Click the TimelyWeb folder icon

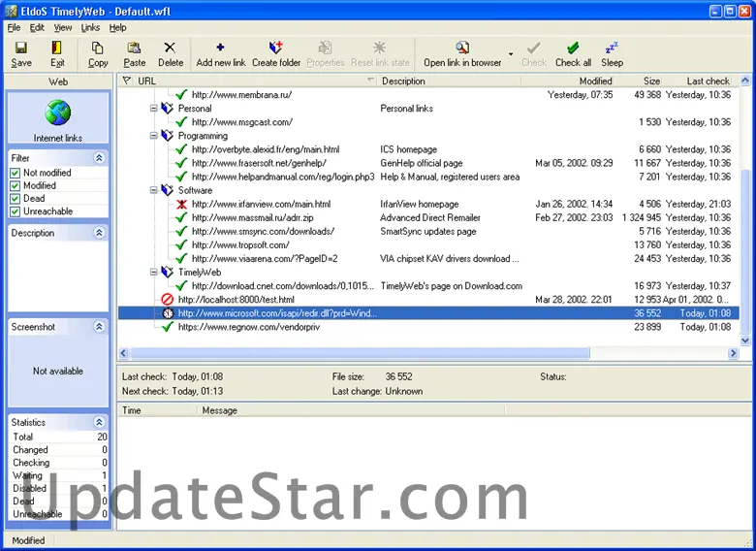click(x=168, y=273)
